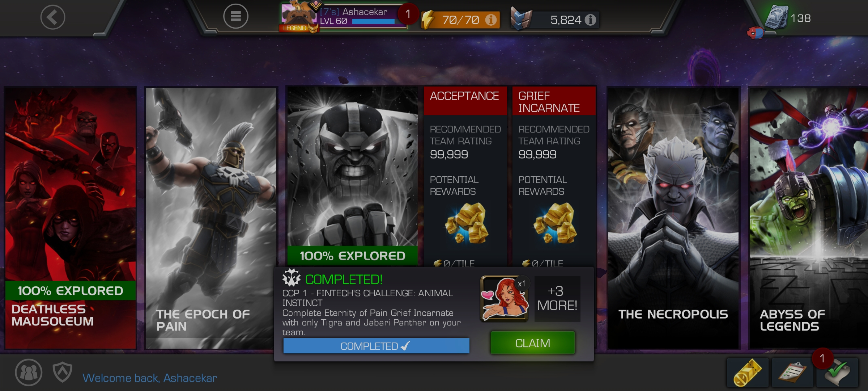Screen dimensions: 868x391
Task: Tap the energy info icon
Action: 491,20
